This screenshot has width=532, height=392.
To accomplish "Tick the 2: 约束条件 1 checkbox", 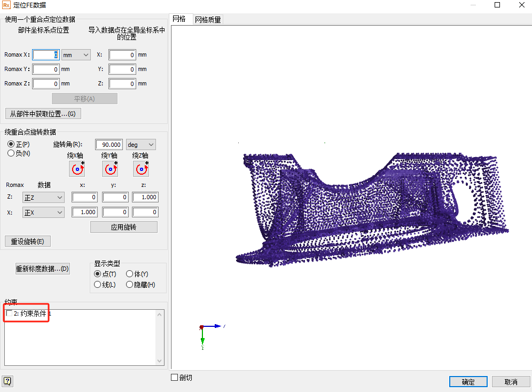I will 10,313.
